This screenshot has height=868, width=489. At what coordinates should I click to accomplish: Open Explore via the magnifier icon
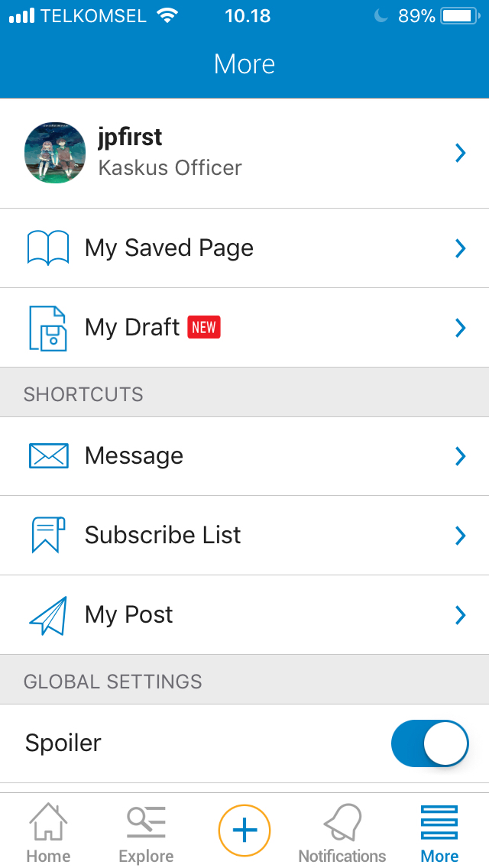(x=145, y=831)
